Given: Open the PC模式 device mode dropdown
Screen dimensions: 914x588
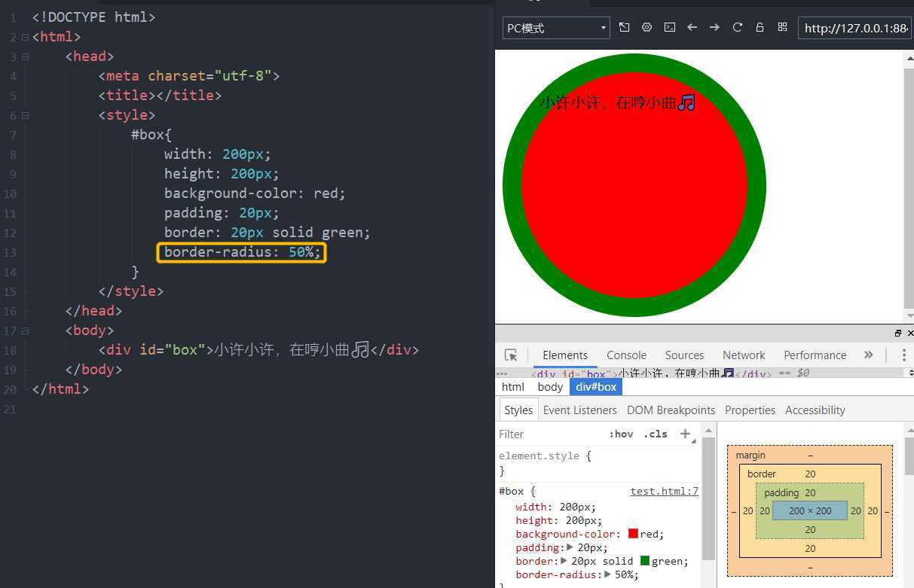Looking at the screenshot, I should [556, 28].
